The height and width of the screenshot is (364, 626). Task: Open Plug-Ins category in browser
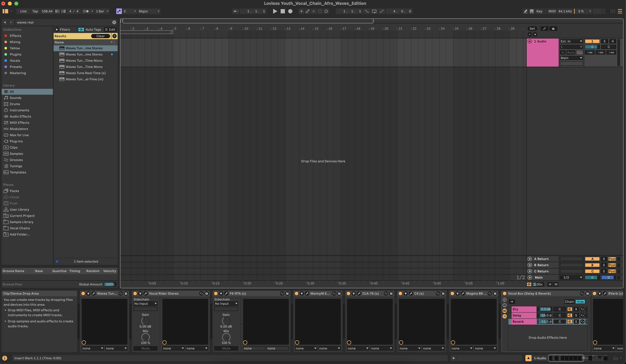[16, 141]
